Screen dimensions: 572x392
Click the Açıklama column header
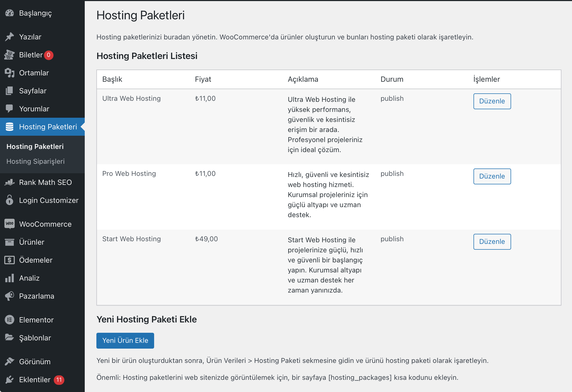(x=303, y=79)
